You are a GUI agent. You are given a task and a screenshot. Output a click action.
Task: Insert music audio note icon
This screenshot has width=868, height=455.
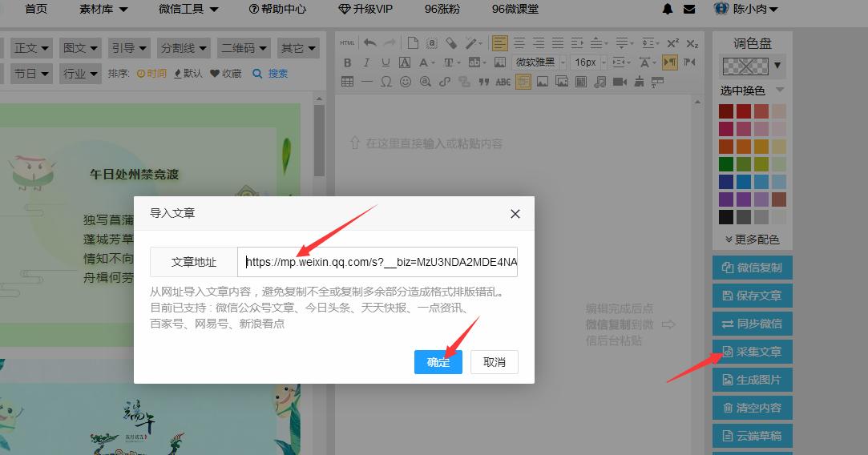[x=600, y=82]
